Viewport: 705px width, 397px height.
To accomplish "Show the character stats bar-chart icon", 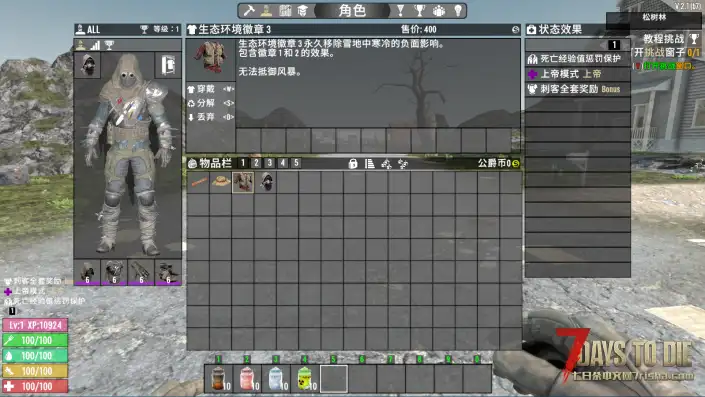I will click(95, 45).
